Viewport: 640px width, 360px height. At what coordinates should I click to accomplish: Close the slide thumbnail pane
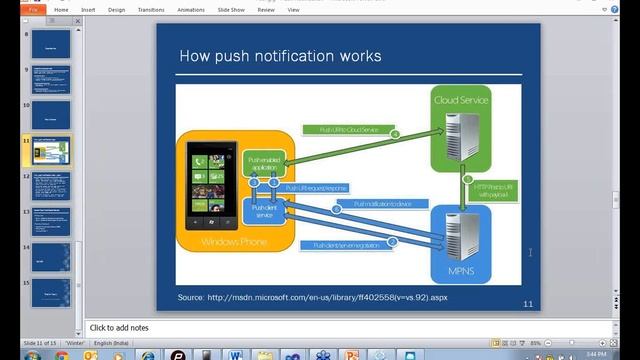pyautogui.click(x=78, y=21)
